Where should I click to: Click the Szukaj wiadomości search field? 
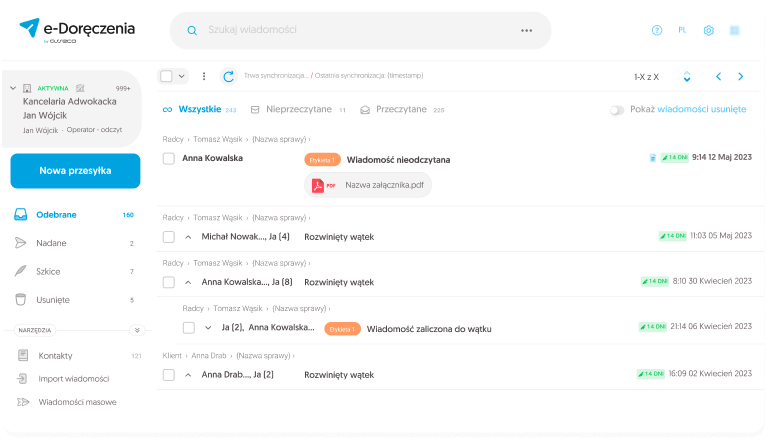point(350,30)
